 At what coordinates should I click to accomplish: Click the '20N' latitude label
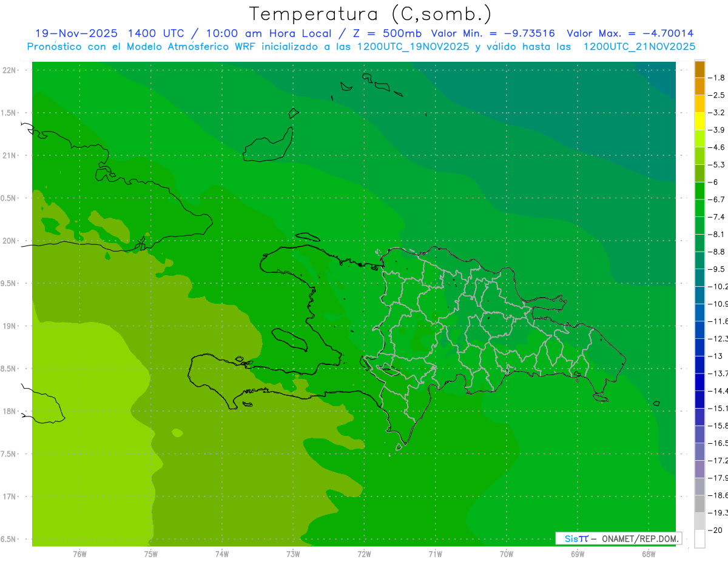(9, 241)
